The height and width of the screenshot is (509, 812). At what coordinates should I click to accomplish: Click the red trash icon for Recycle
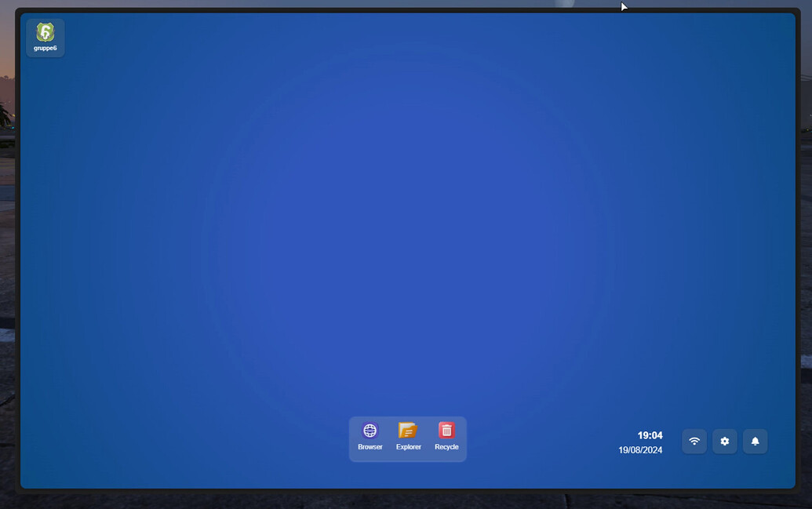coord(446,430)
